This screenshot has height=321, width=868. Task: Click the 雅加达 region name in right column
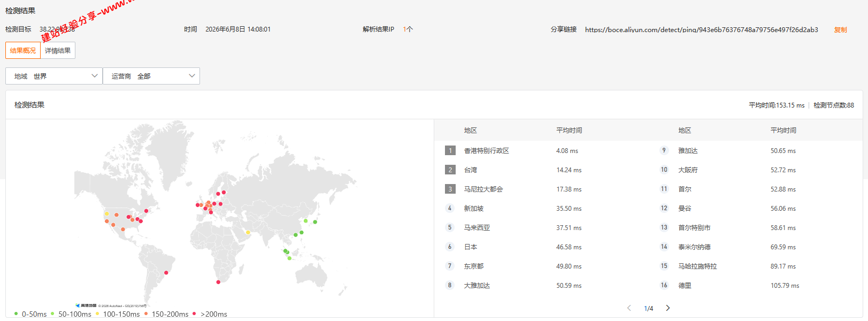pyautogui.click(x=688, y=151)
